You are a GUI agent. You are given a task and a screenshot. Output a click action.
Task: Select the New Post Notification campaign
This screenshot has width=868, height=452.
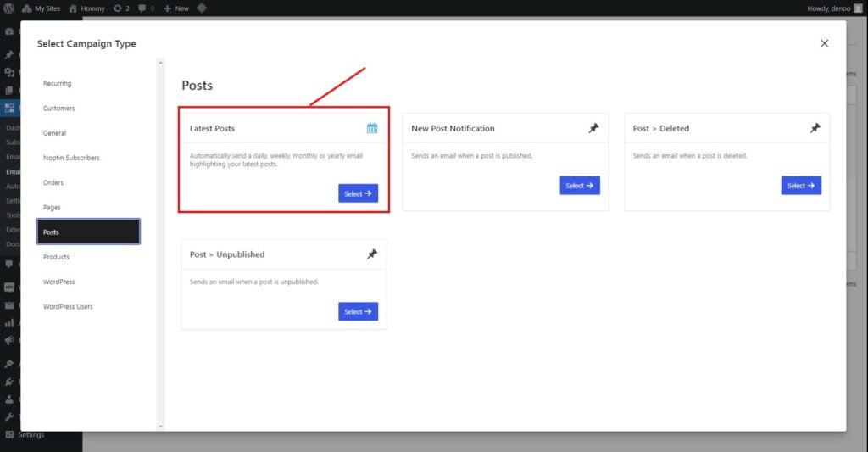click(579, 186)
